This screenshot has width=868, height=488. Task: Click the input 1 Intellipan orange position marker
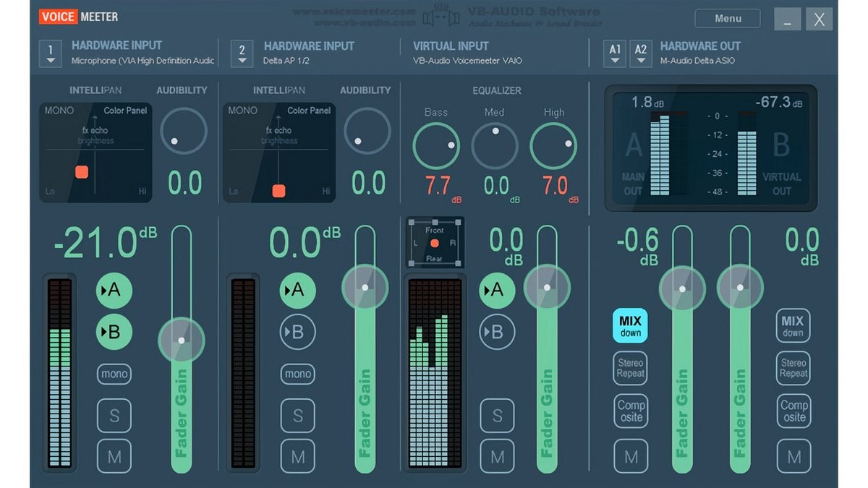(x=82, y=172)
